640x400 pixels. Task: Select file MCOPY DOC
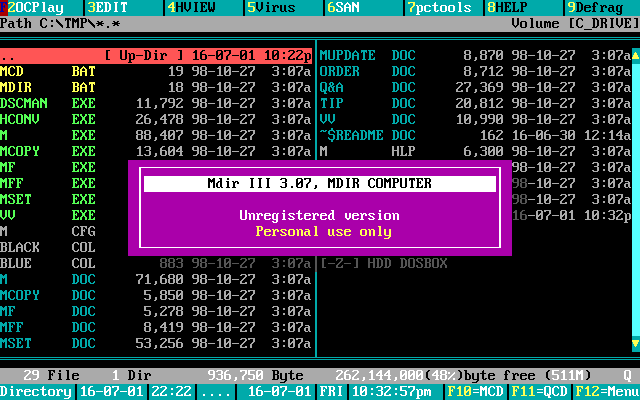pos(156,295)
